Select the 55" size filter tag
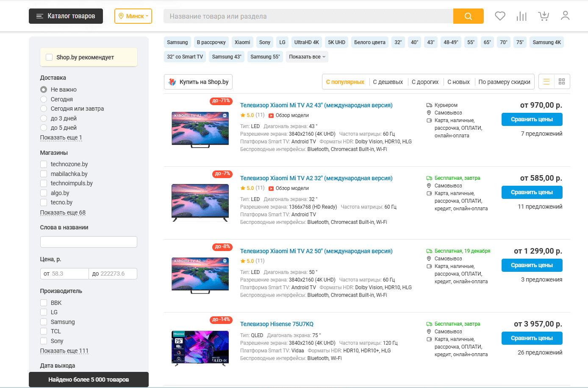 tap(471, 42)
